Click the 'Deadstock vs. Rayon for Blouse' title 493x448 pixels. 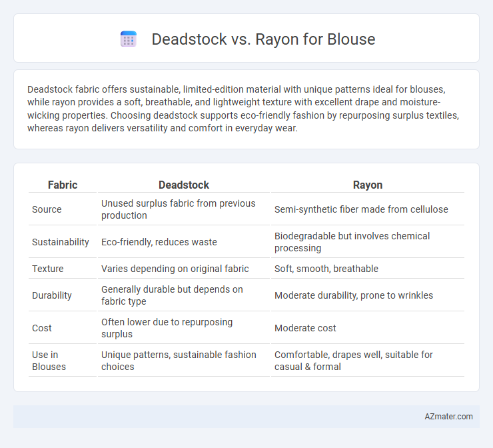[263, 39]
